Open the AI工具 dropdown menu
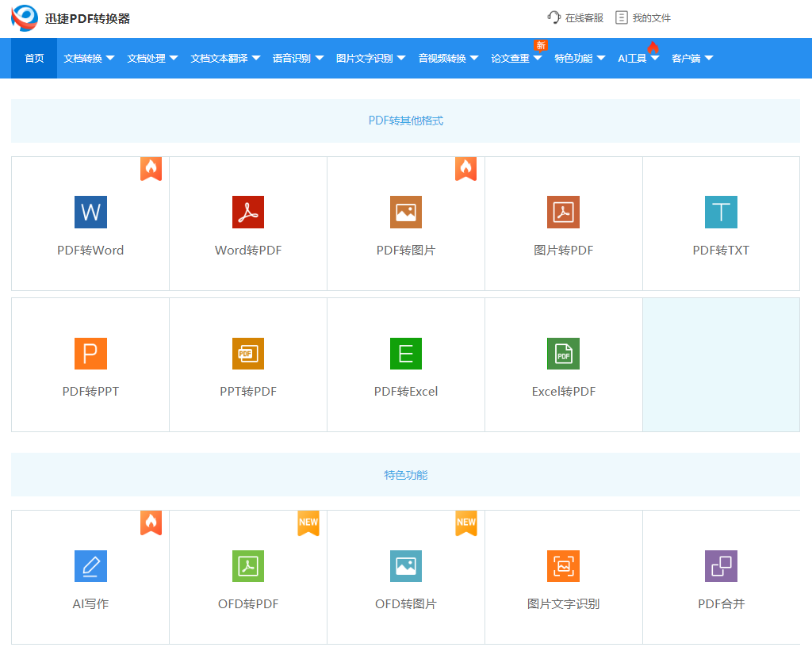This screenshot has width=812, height=651. [638, 59]
